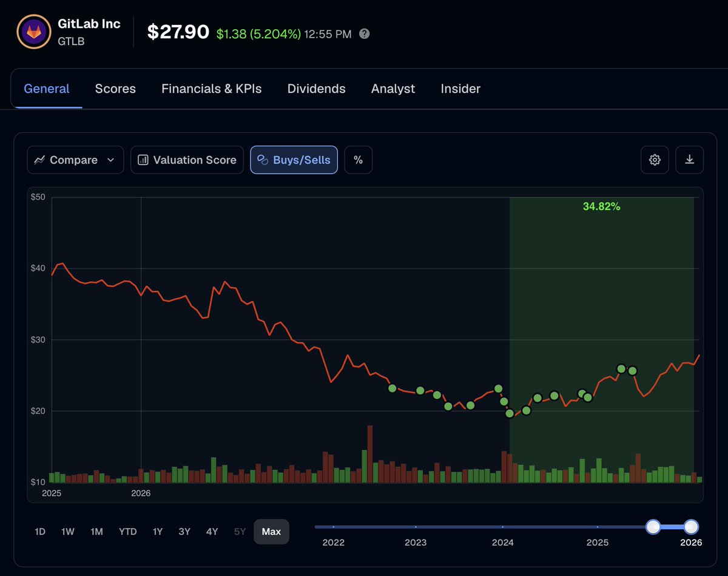Click the $30 y-axis label

pos(39,340)
